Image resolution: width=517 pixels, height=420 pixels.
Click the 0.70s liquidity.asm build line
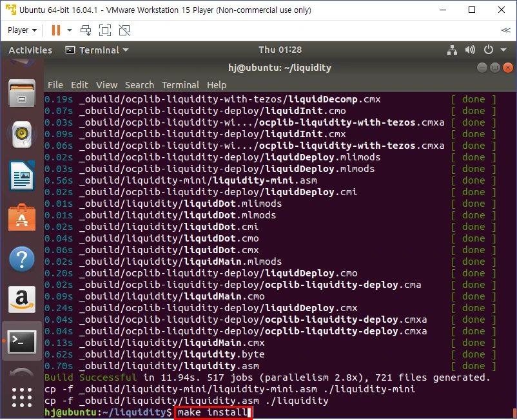(270, 366)
